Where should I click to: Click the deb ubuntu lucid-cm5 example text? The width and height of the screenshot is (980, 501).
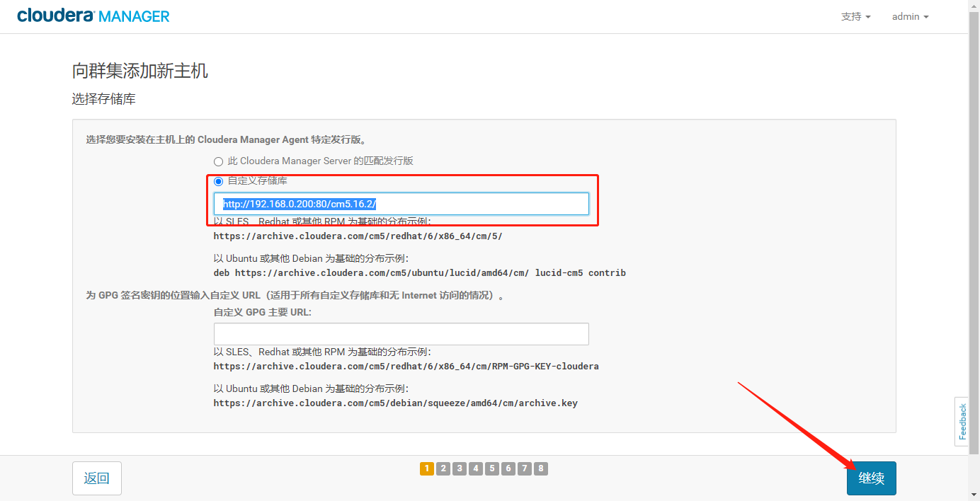(420, 273)
